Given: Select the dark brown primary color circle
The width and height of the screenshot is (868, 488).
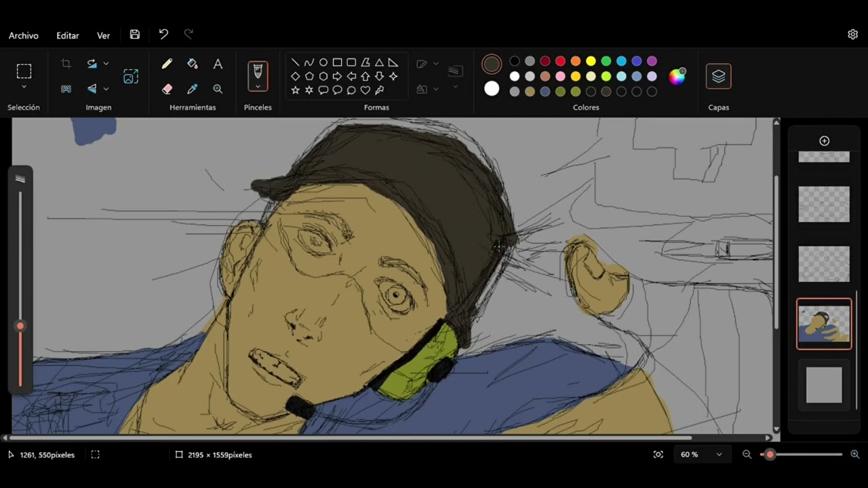Looking at the screenshot, I should [x=492, y=64].
